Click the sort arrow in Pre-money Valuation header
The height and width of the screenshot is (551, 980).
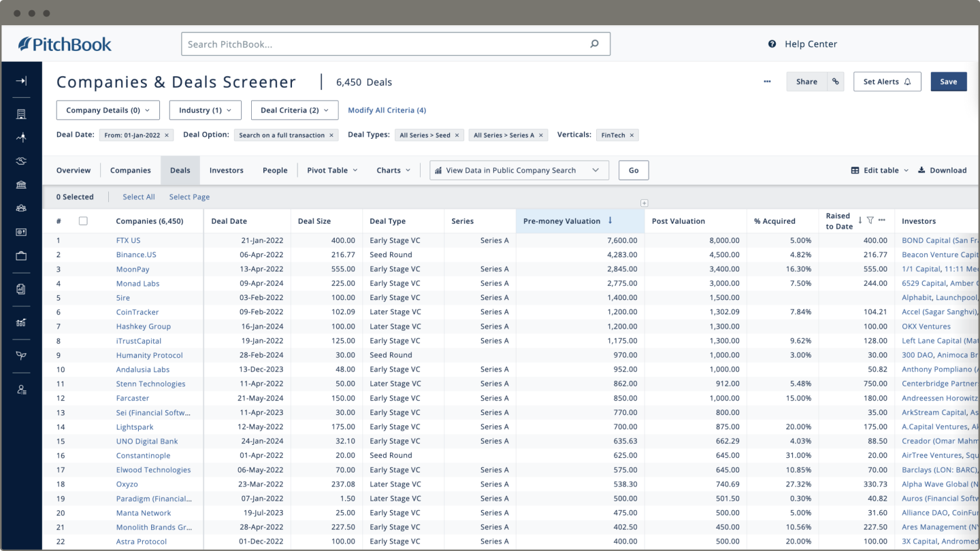pos(610,220)
